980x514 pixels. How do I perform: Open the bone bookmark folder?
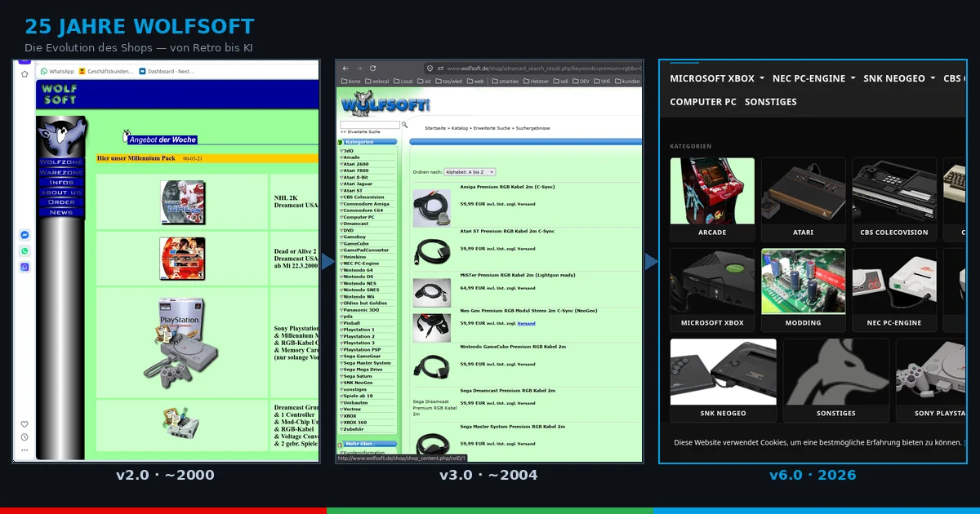[x=350, y=82]
